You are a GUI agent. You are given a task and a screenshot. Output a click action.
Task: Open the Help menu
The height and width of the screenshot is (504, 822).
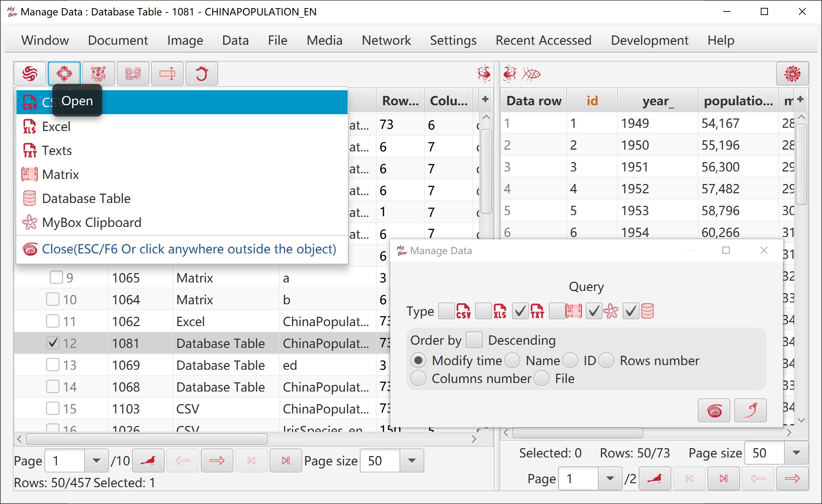[x=721, y=40]
